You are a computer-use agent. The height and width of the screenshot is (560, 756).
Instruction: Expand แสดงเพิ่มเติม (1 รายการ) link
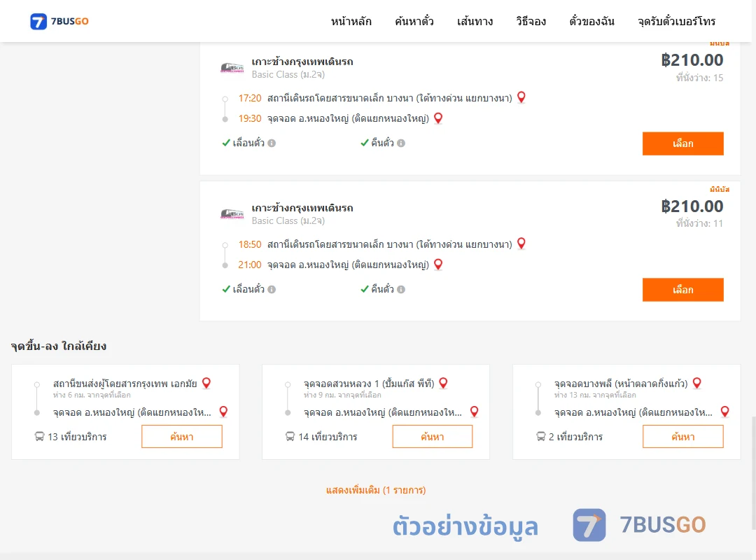376,490
